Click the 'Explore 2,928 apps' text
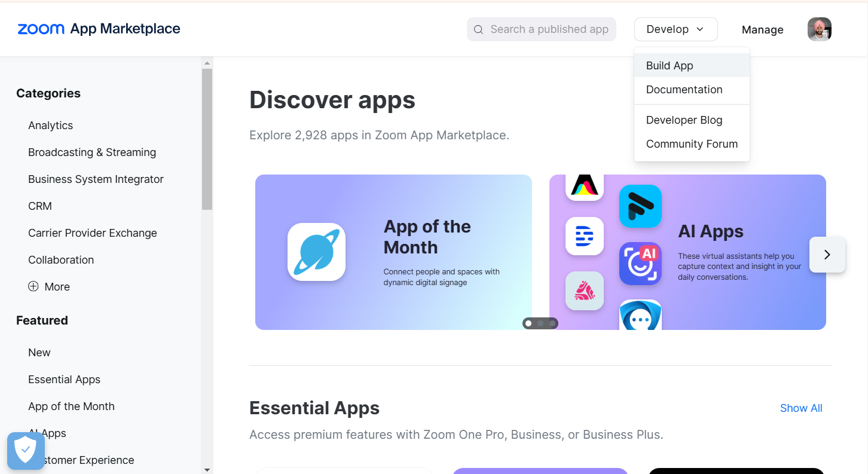The width and height of the screenshot is (868, 474). [x=379, y=135]
